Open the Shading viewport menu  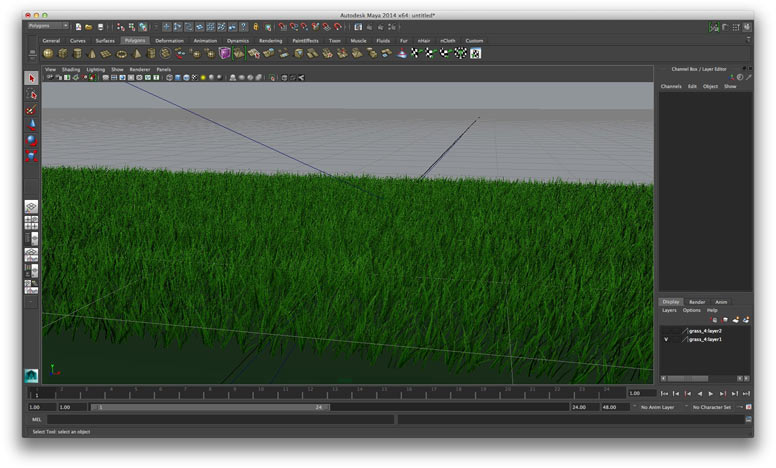point(71,69)
